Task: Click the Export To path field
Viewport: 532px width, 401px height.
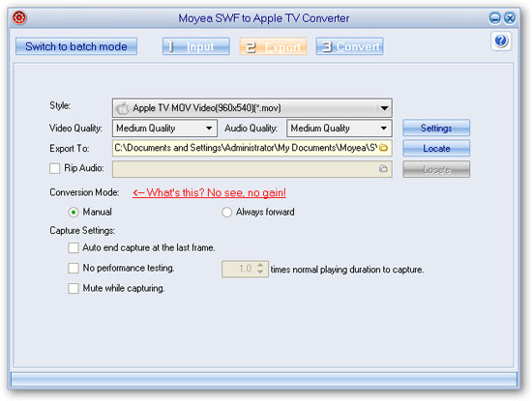Action: click(x=252, y=148)
